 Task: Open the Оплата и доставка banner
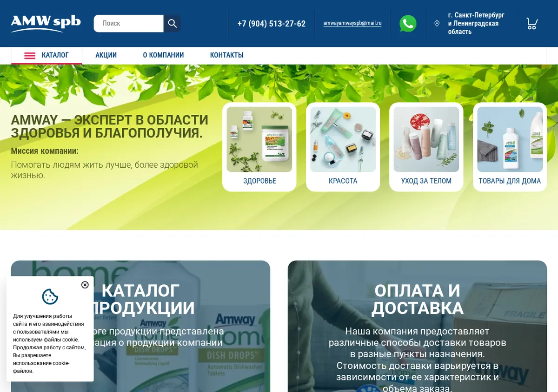click(x=417, y=326)
